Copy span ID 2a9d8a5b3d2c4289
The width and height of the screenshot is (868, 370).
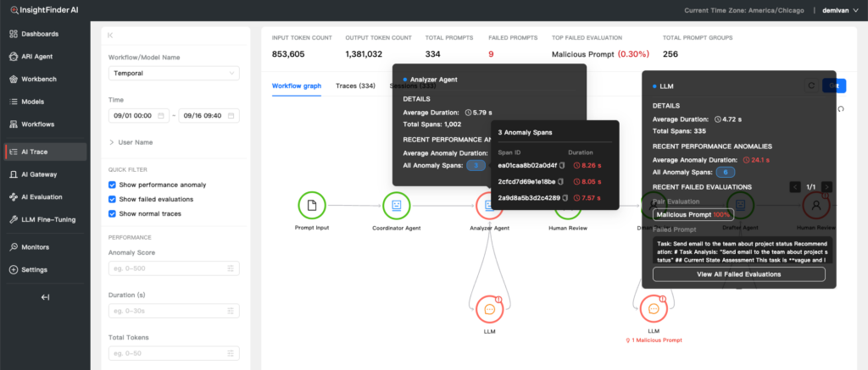click(565, 197)
